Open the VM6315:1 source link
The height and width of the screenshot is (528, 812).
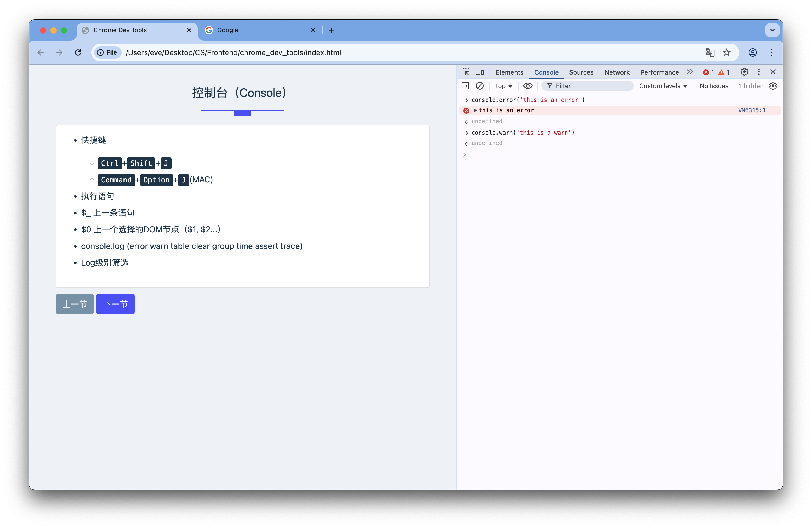(x=752, y=110)
